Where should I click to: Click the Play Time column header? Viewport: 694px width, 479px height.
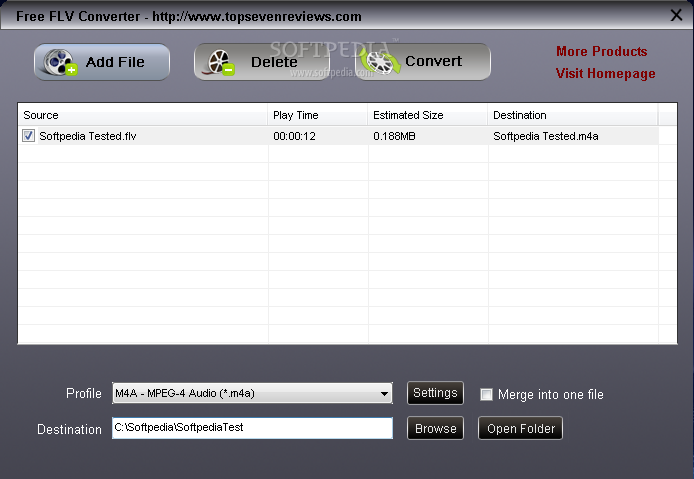click(317, 115)
